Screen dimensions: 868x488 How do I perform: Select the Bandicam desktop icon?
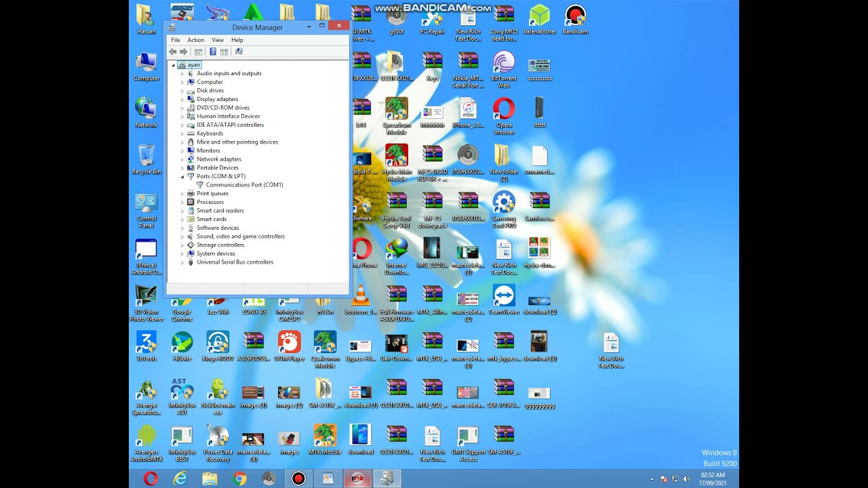[575, 19]
